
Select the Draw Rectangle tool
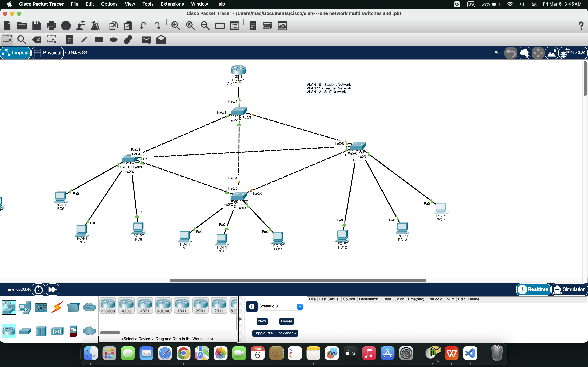click(x=99, y=39)
